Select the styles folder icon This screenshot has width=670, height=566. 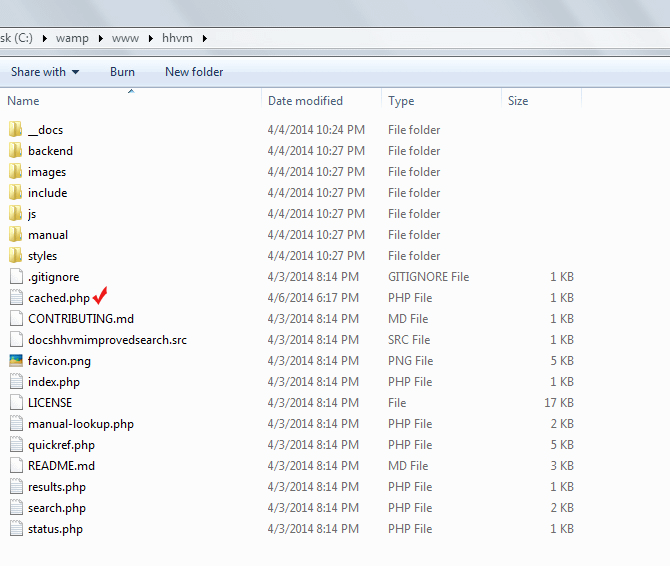tap(15, 255)
